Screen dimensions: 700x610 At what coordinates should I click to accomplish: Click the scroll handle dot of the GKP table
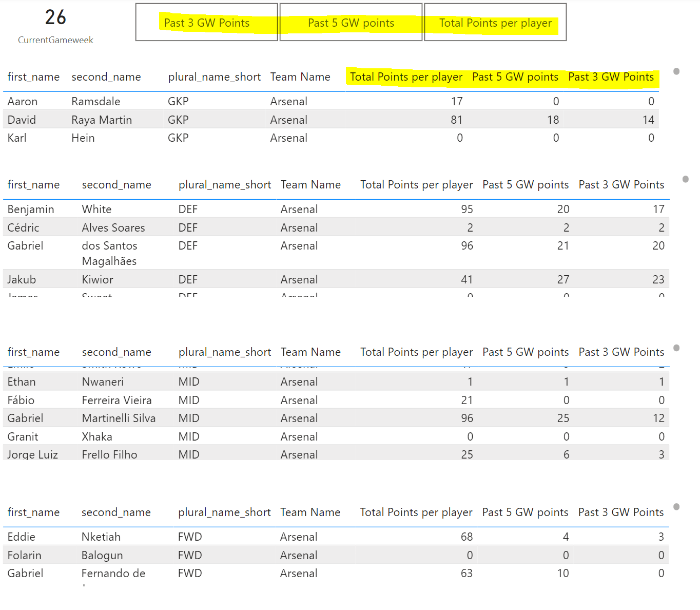676,71
